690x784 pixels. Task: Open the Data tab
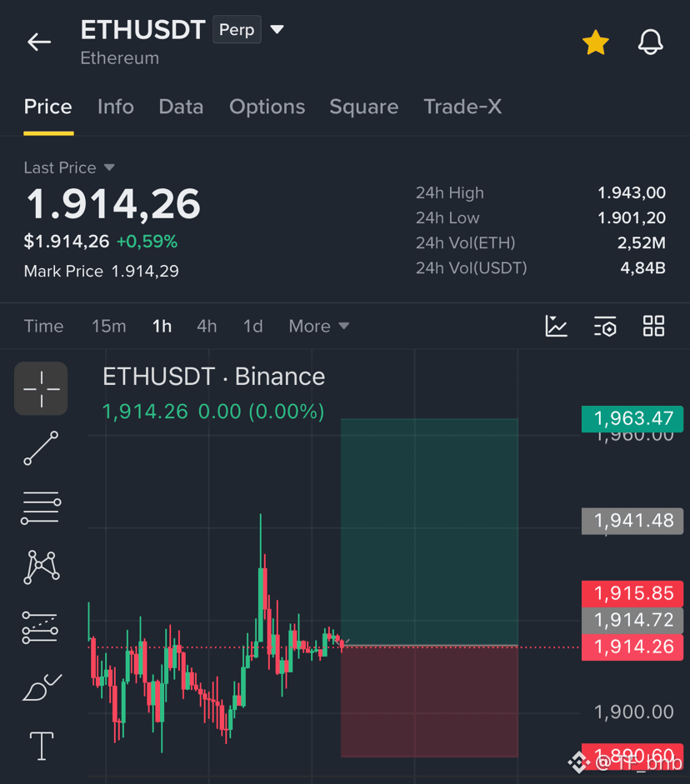click(181, 107)
